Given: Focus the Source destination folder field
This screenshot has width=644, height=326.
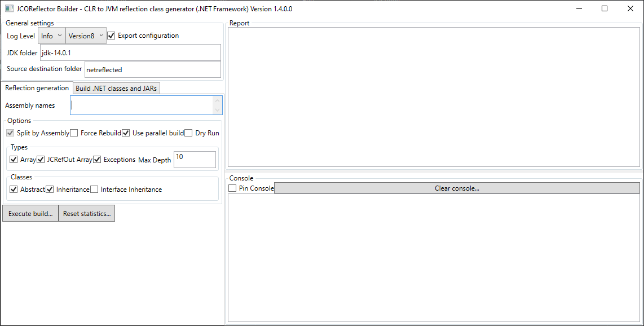Looking at the screenshot, I should [x=153, y=69].
